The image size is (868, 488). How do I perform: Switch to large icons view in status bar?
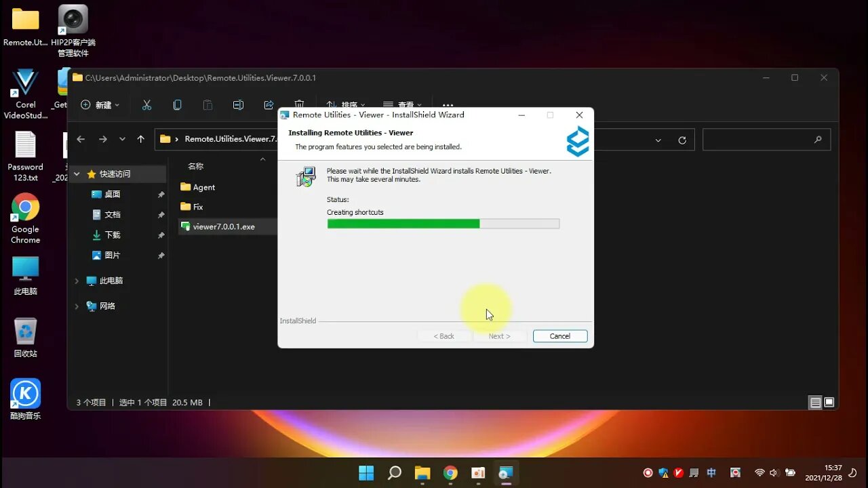829,403
